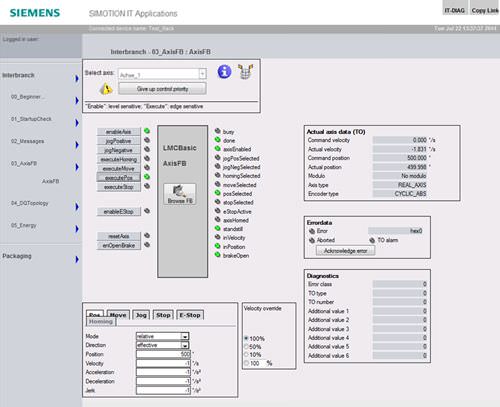Screen dimensions: 500x407
Task: Click the Acknowledge error button
Action: tap(345, 251)
